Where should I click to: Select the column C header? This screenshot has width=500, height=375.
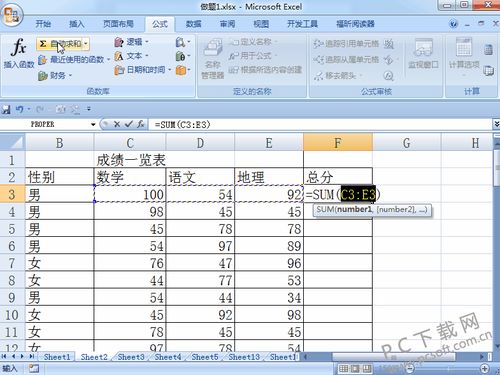[130, 143]
